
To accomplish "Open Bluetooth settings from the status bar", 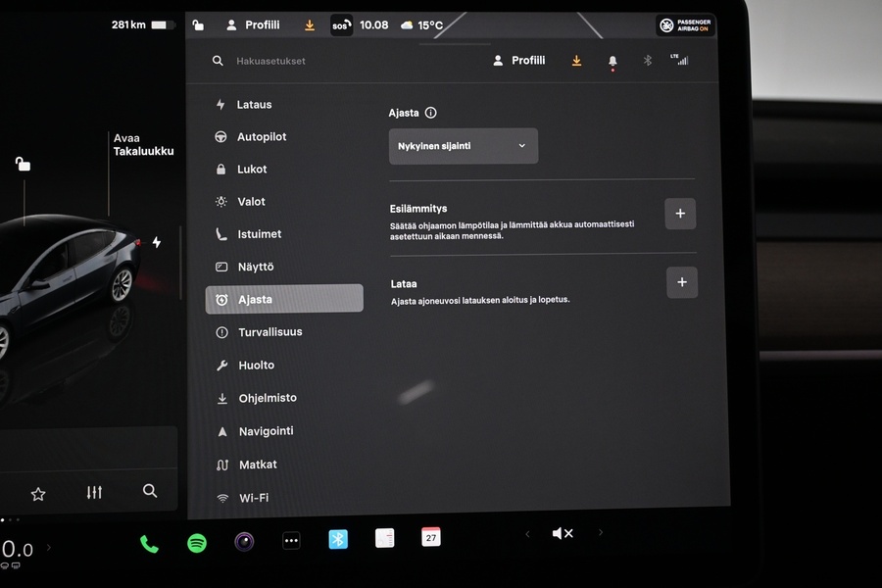I will (x=647, y=60).
